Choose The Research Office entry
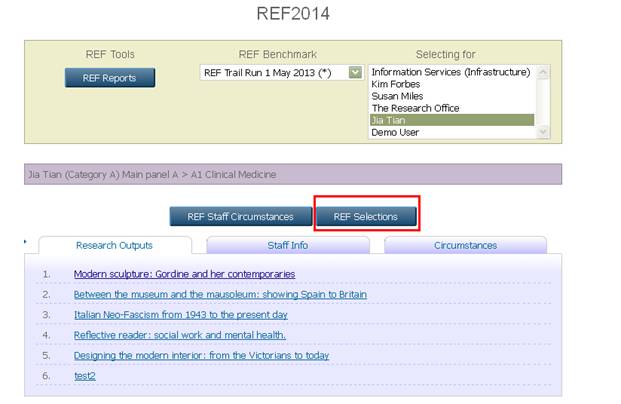 click(x=452, y=108)
